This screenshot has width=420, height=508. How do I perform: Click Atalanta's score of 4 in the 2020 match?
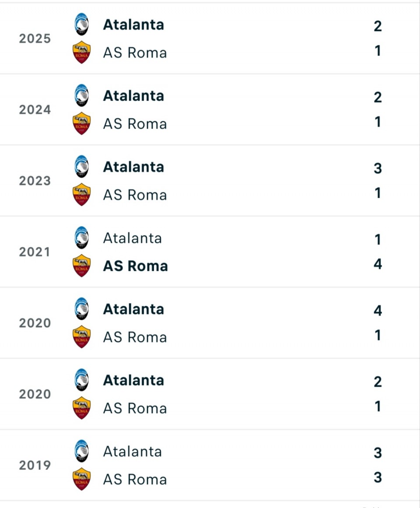(x=378, y=311)
